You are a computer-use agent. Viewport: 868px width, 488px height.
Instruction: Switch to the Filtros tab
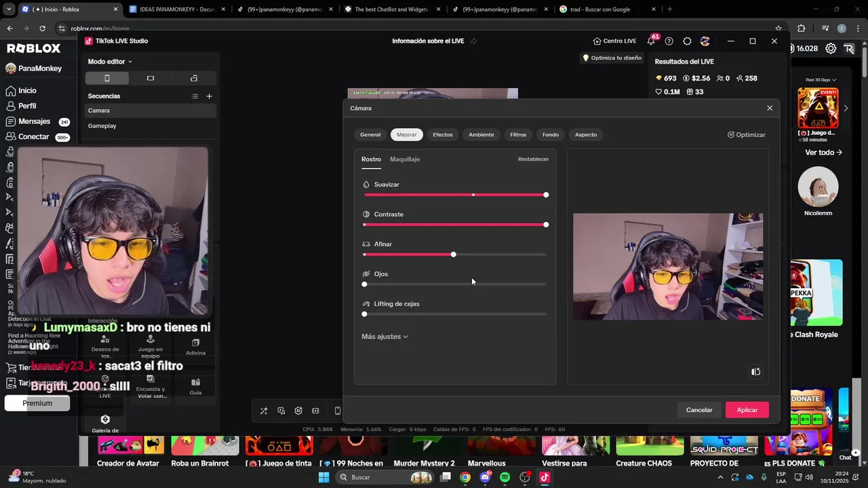[518, 135]
